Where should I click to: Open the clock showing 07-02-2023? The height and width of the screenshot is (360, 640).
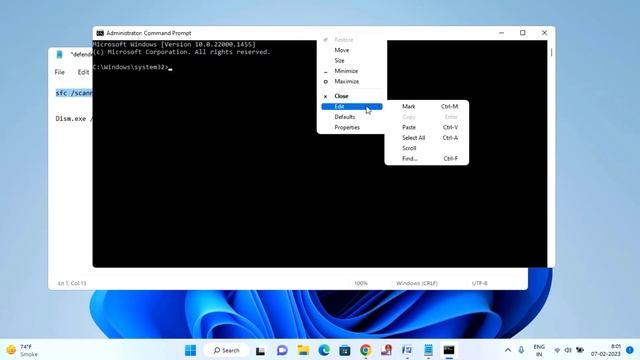606,350
